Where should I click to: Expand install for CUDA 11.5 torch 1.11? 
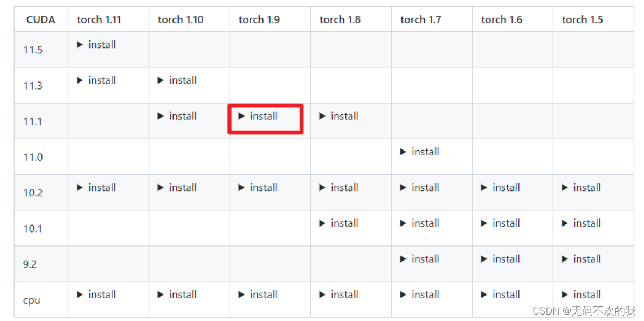click(96, 45)
